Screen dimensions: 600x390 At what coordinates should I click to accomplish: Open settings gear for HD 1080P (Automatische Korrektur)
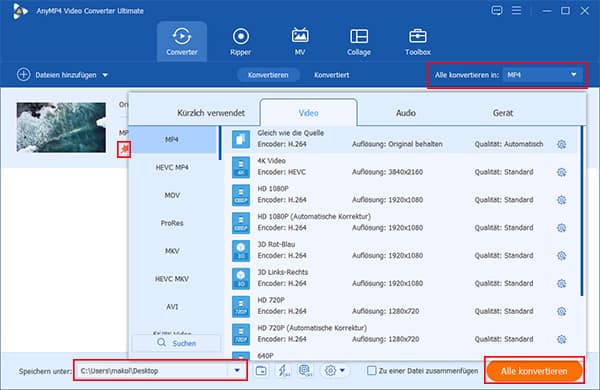561,228
